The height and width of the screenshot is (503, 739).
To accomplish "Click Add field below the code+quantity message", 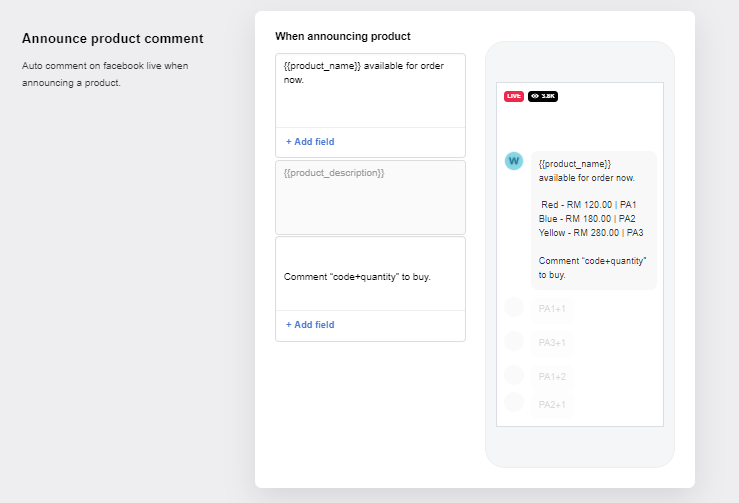I will [310, 324].
